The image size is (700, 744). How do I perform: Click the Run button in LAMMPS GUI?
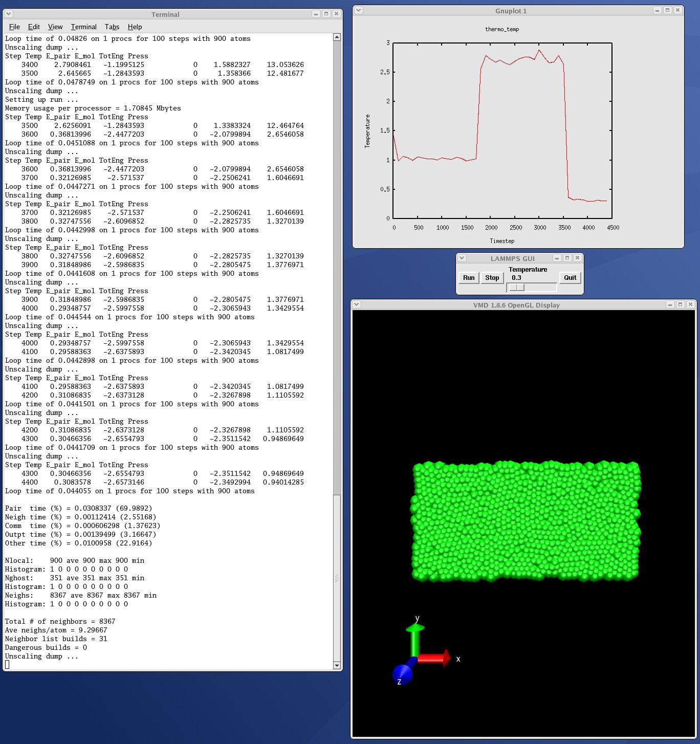pos(469,278)
